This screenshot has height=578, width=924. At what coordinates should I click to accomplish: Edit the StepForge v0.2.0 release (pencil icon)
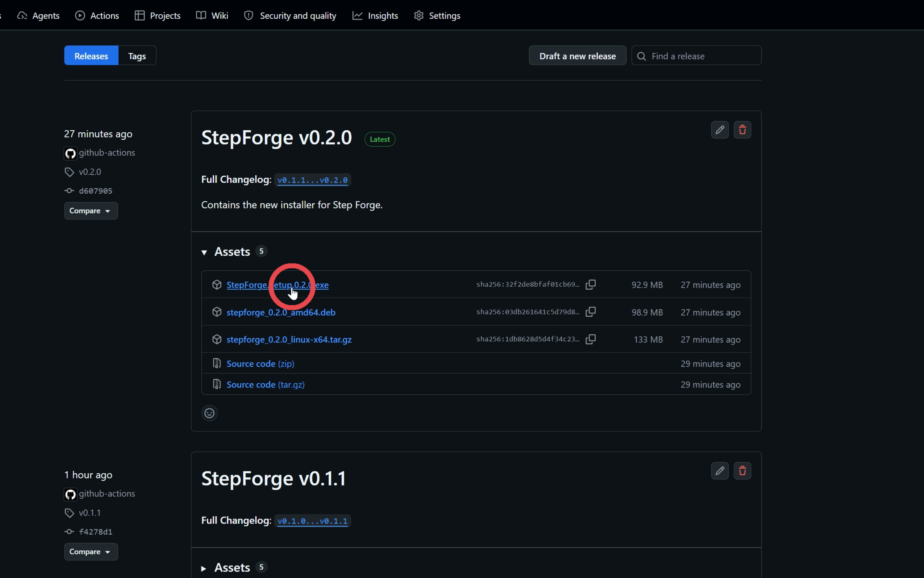pos(720,130)
